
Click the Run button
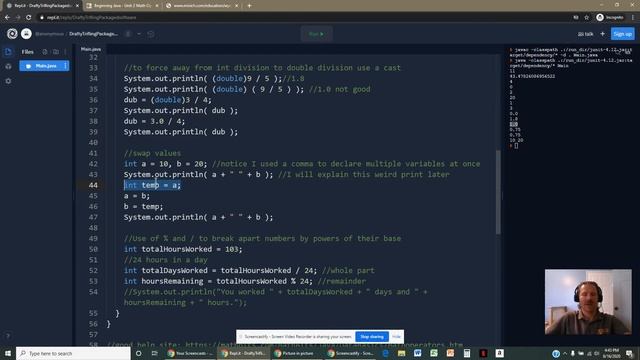coord(316,34)
